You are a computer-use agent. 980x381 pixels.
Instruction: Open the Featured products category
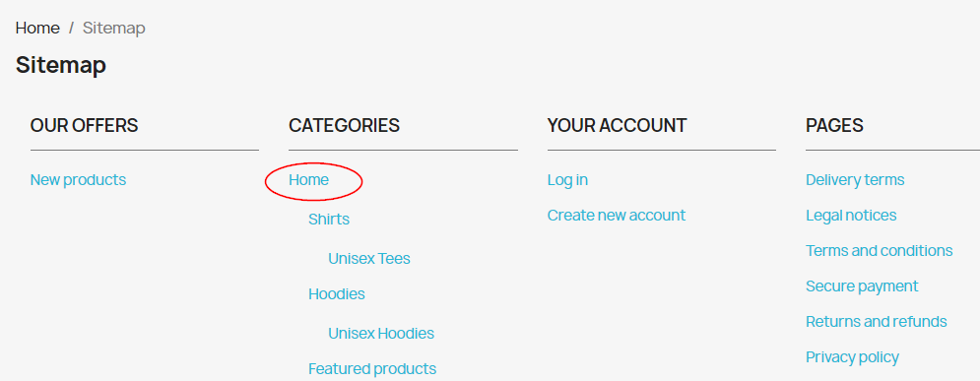click(372, 368)
